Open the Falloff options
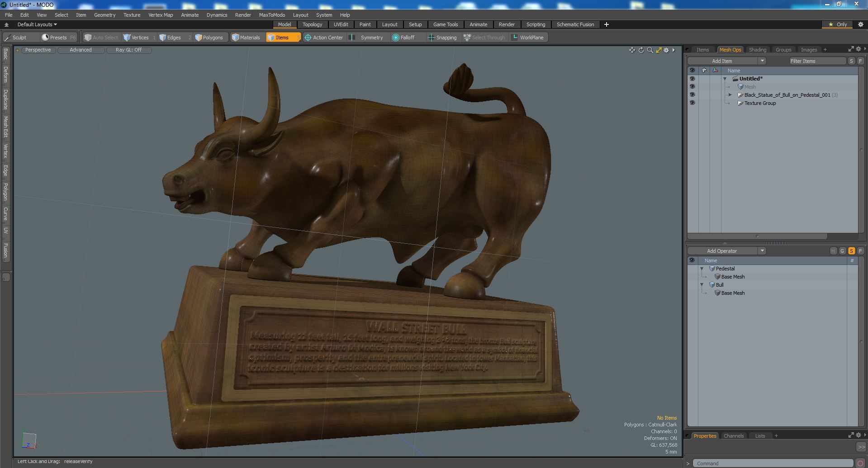 pos(403,38)
